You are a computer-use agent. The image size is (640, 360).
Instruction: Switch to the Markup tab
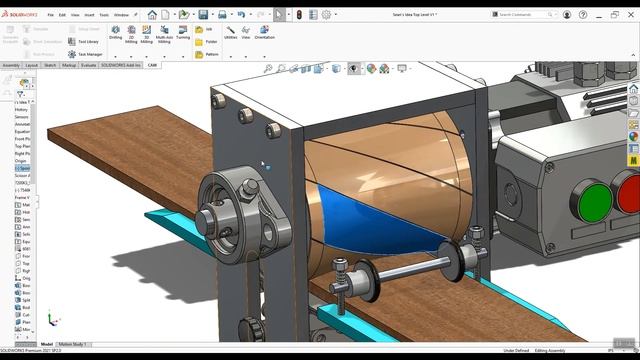[x=69, y=65]
